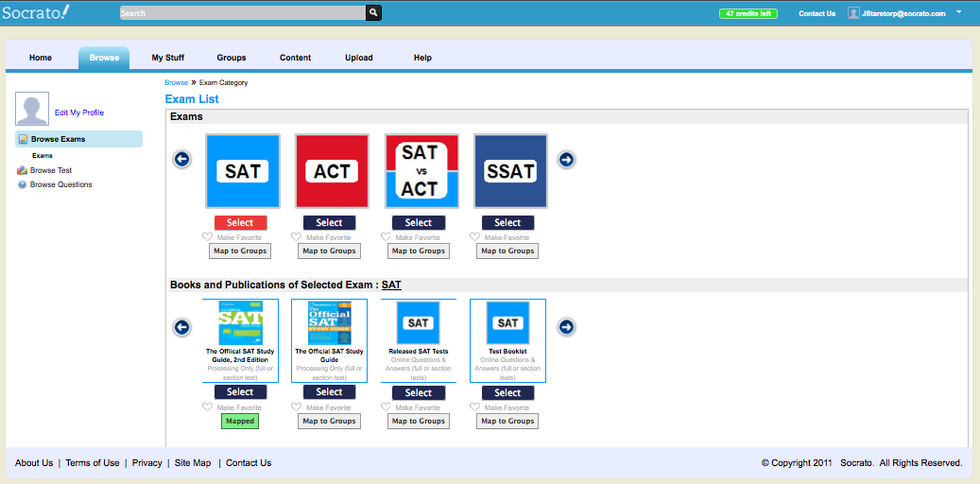Expand the user account dropdown arrow
980x484 pixels.
[x=959, y=12]
